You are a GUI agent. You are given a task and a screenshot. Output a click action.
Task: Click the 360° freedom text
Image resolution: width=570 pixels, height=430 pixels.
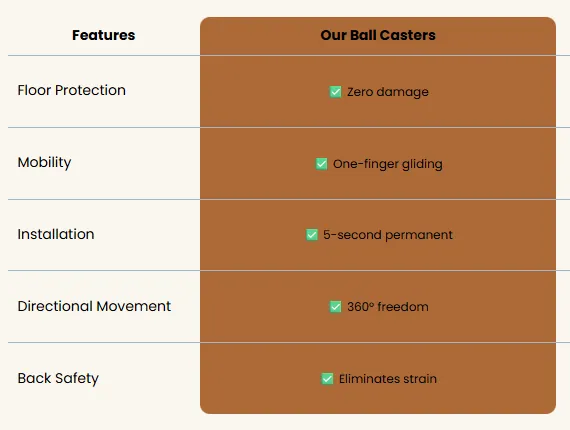[388, 307]
